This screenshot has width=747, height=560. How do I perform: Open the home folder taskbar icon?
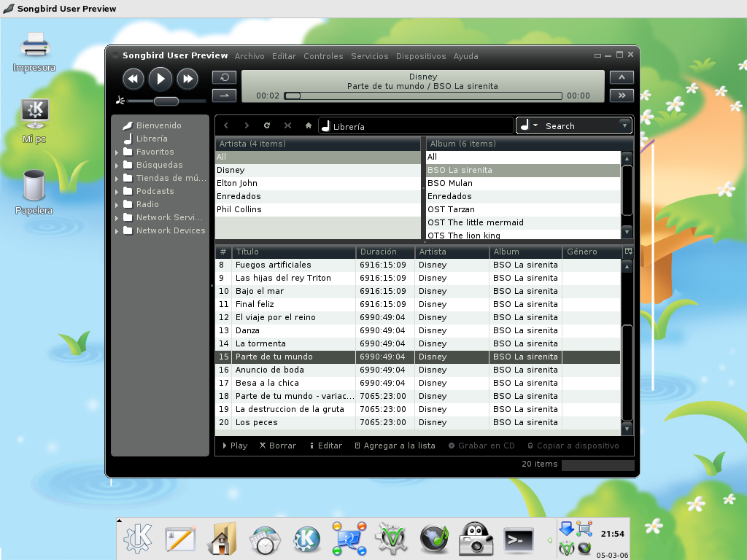click(x=223, y=539)
